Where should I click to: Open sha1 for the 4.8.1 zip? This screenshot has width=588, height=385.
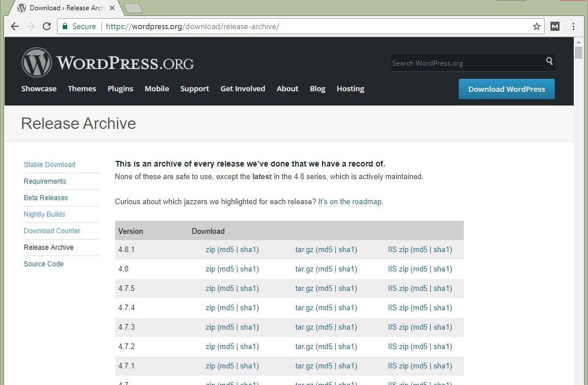pyautogui.click(x=248, y=250)
